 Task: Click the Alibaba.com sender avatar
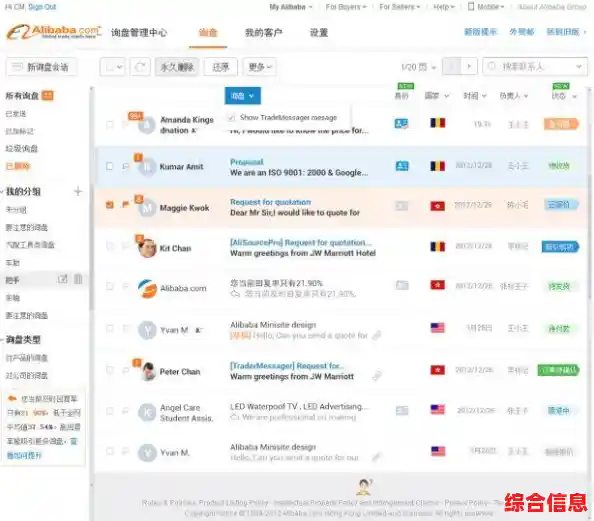(147, 289)
